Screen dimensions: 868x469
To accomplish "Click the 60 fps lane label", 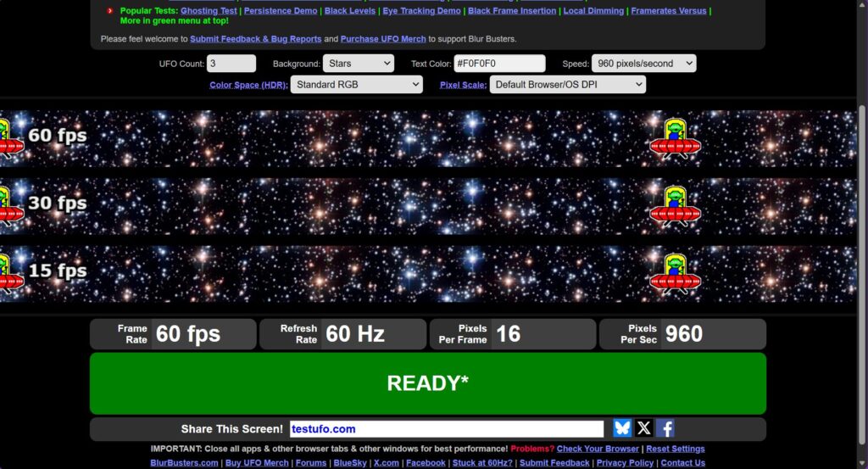I will [x=58, y=136].
